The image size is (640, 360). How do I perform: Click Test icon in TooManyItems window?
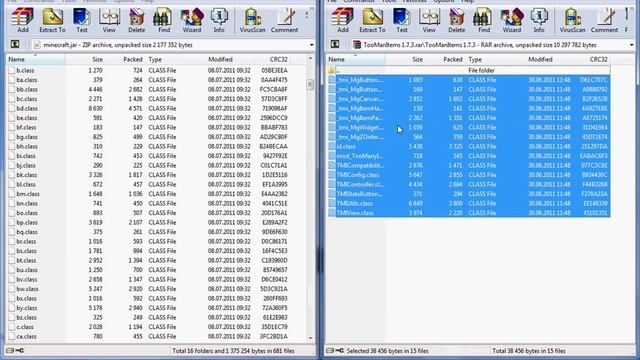tap(402, 20)
